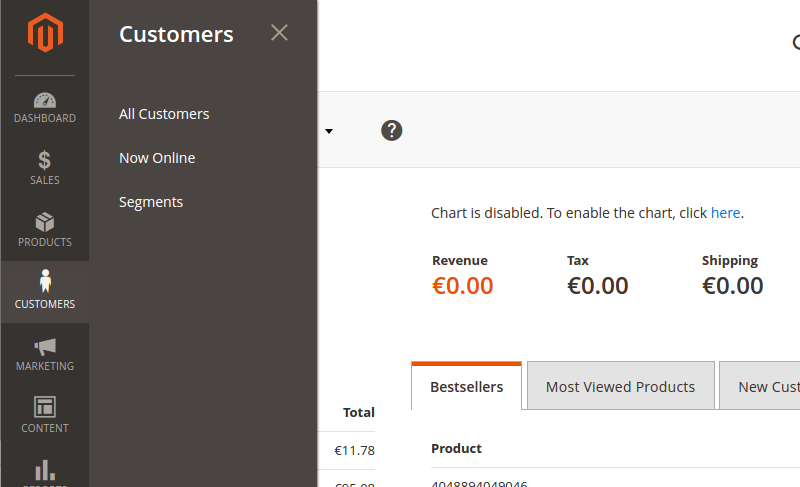Image resolution: width=800 pixels, height=487 pixels.
Task: Click the help question mark icon
Action: [x=392, y=130]
